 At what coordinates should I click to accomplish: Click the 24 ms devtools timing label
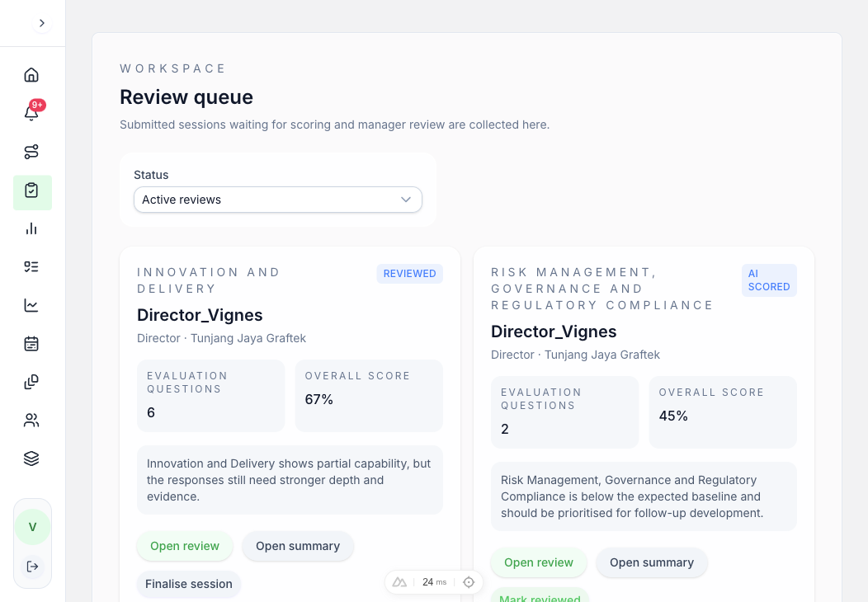435,582
